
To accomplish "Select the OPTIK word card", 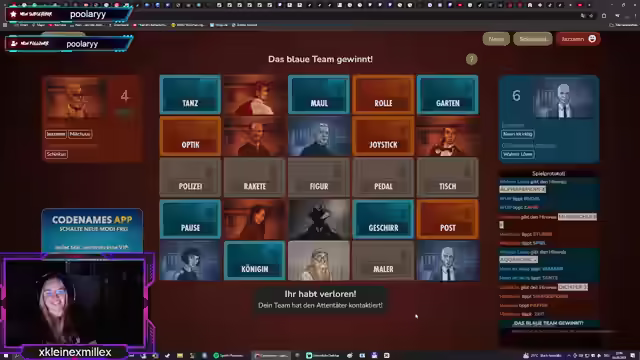I will click(190, 136).
